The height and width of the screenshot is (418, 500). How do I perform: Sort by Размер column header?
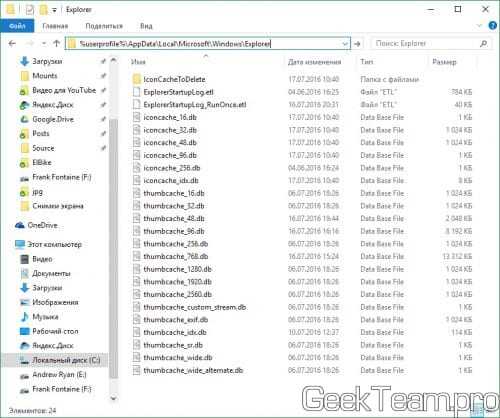click(444, 62)
